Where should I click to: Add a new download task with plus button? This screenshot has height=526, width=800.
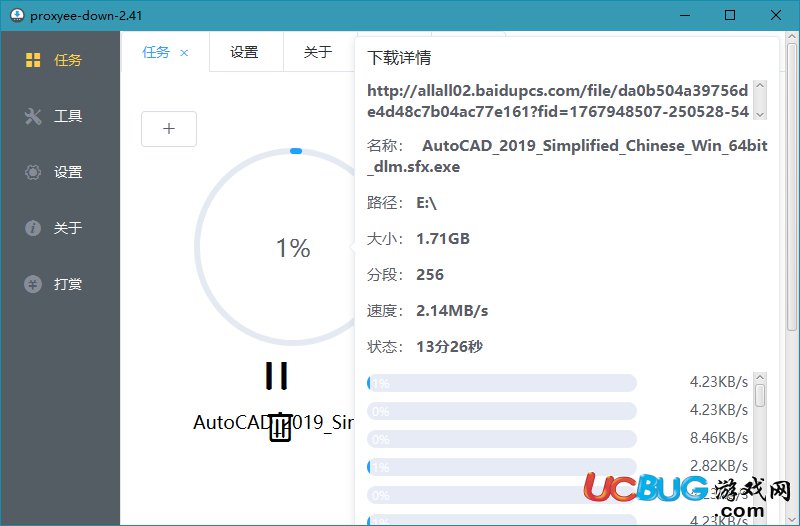(x=169, y=129)
